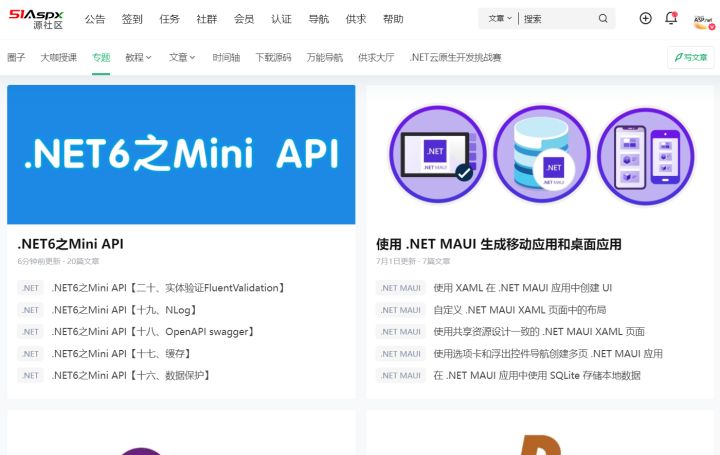Click the .NET tag beside the 数据保护 article
720x455 pixels.
click(x=31, y=376)
